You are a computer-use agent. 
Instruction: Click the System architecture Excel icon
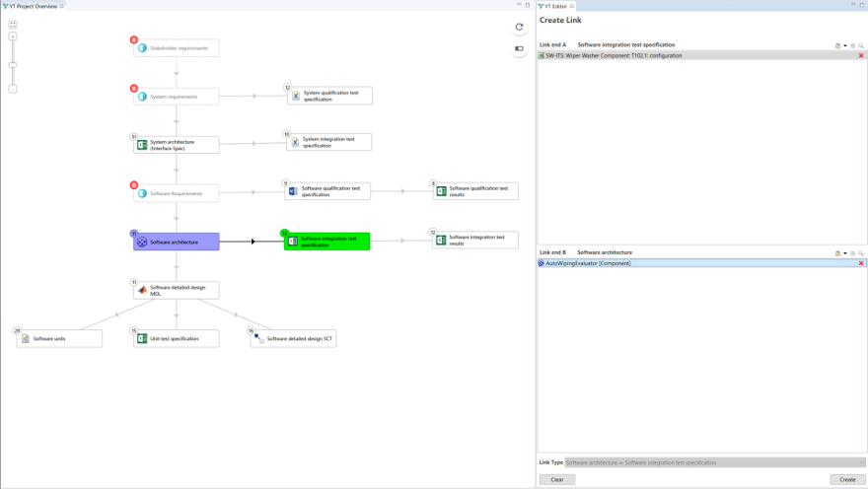coord(142,145)
